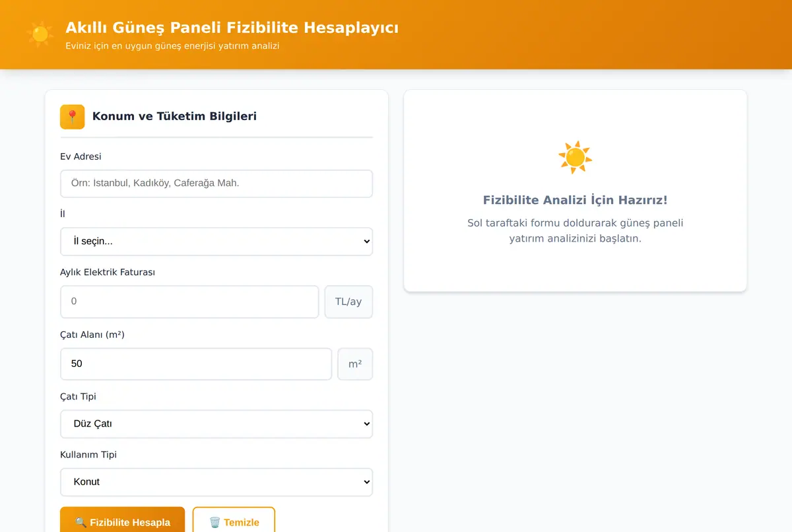Click the large sun icon in results panel
Viewport: 792px width, 532px height.
tap(575, 157)
